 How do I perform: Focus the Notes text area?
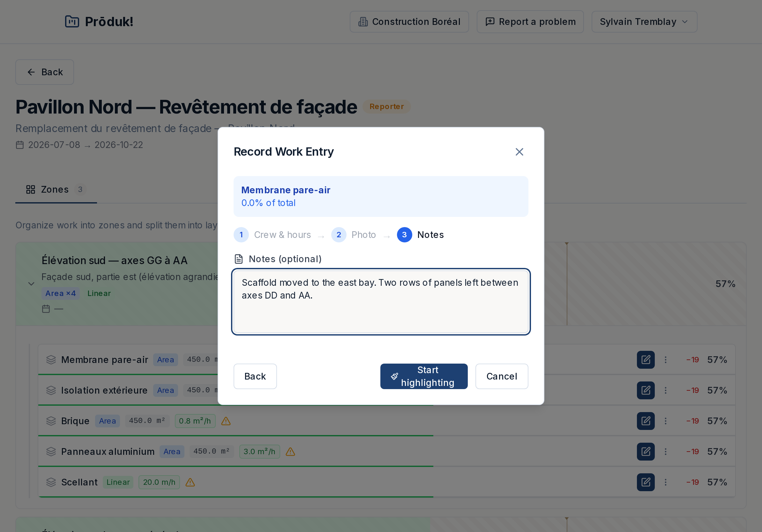(381, 301)
